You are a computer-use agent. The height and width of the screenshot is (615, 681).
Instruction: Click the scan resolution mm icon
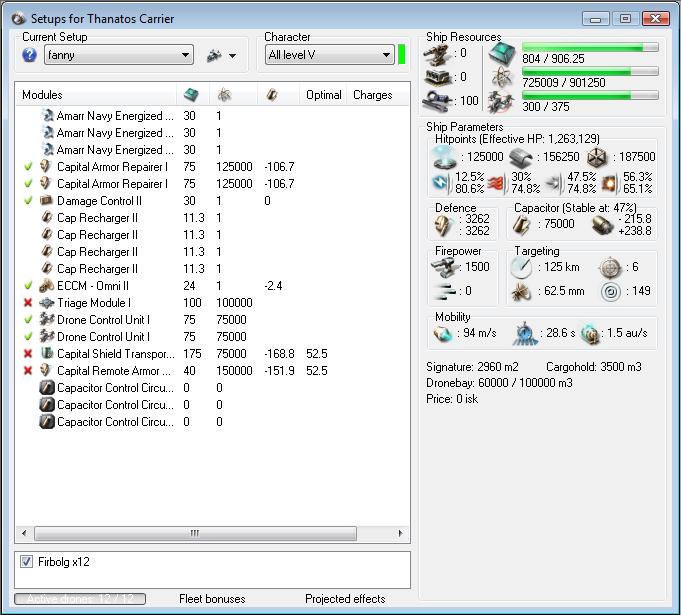pos(521,292)
